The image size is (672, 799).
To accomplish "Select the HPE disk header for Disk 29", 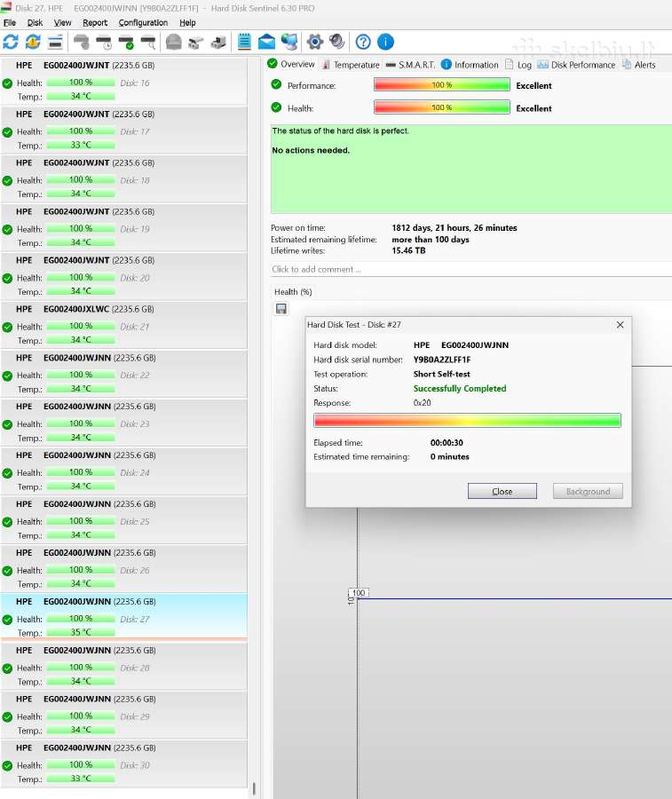I will click(x=85, y=700).
